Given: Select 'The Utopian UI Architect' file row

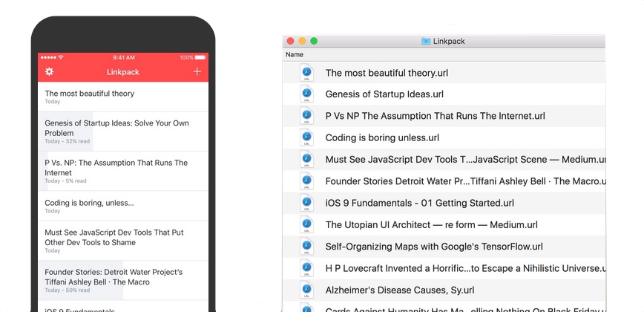Looking at the screenshot, I should click(x=431, y=224).
